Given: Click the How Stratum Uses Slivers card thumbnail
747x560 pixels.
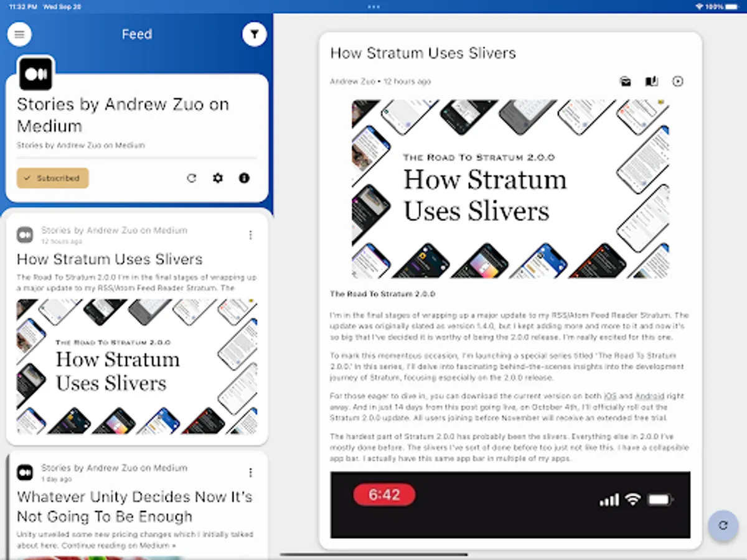Looking at the screenshot, I should [137, 366].
